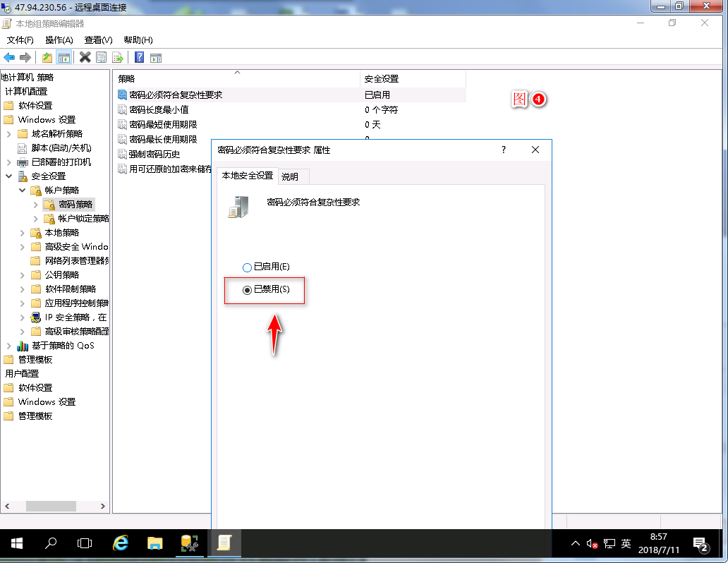
Task: Click the Up one level folder icon
Action: coord(47,58)
